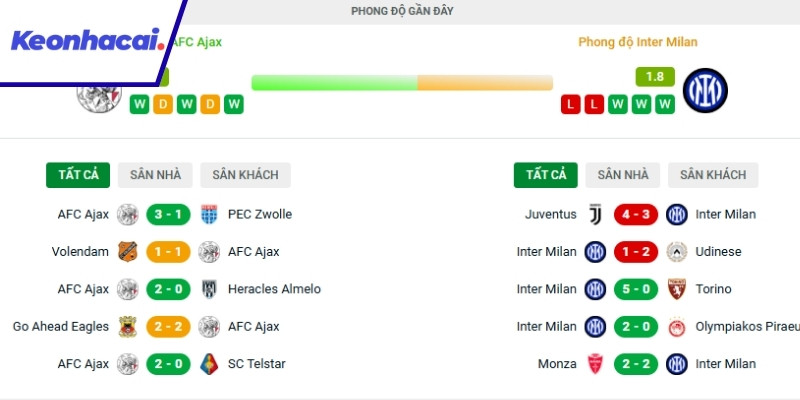This screenshot has height=400, width=800.
Task: Switch to Inter Milan's Sân Nhà tab
Action: point(623,175)
